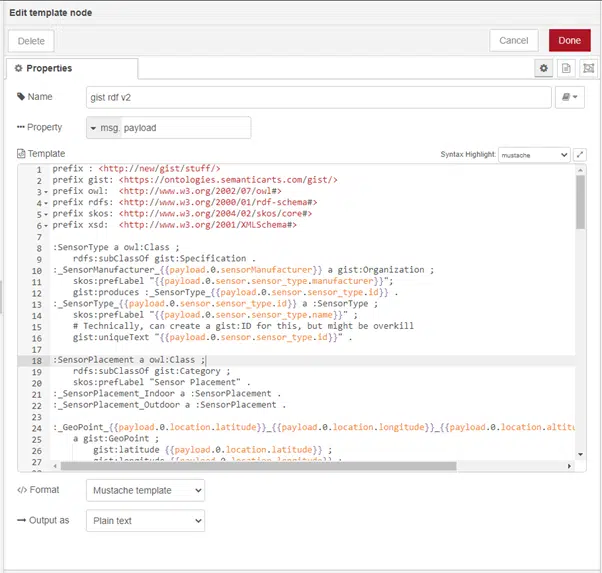Focus the Name field containing gist rdf v2
The image size is (602, 573).
click(x=319, y=97)
